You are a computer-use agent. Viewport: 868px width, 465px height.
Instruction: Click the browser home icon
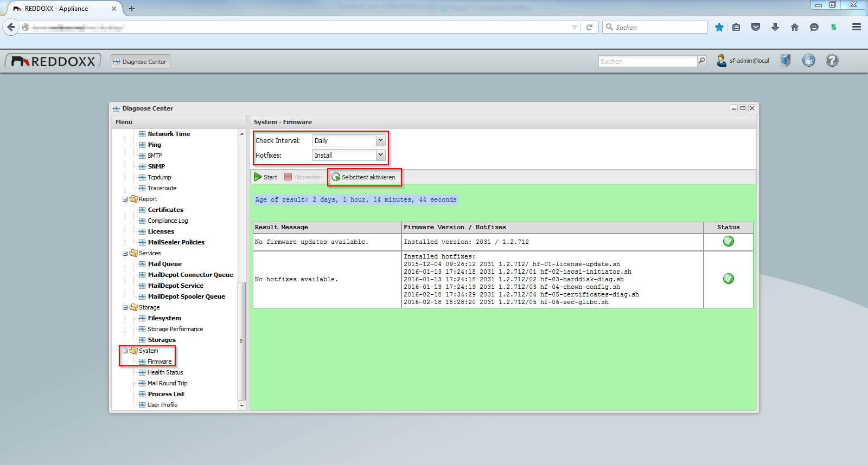coord(795,27)
